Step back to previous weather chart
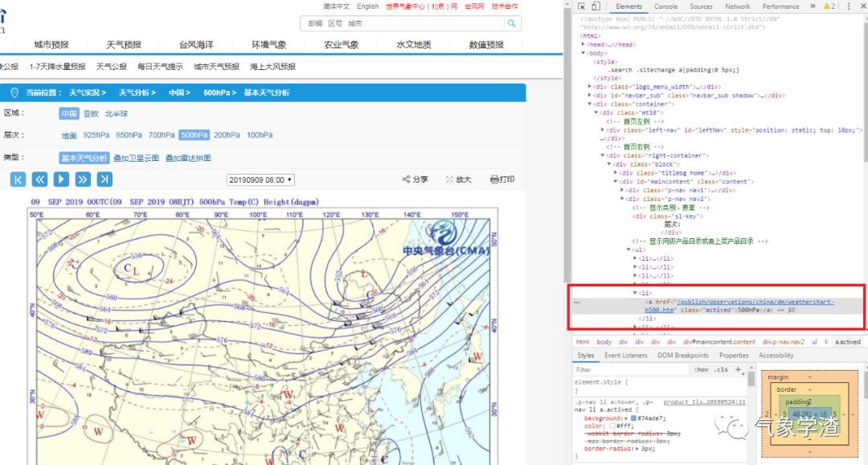This screenshot has height=465, width=868. tap(39, 179)
